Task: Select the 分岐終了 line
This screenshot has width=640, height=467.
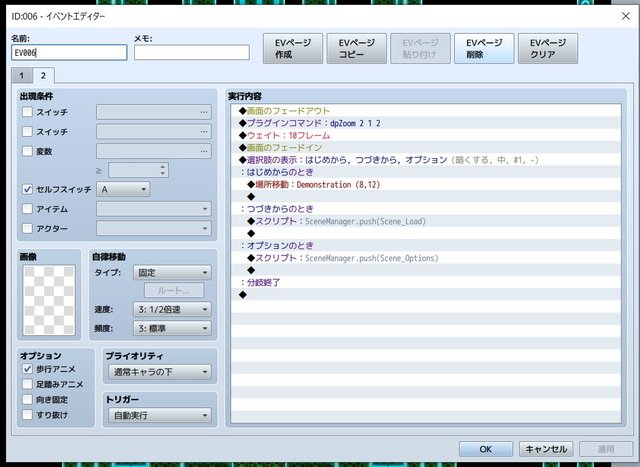Action: (x=426, y=282)
